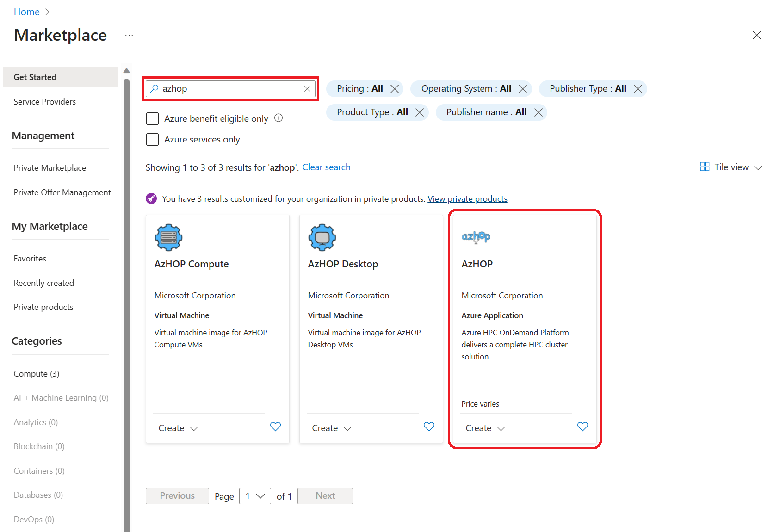The height and width of the screenshot is (532, 780).
Task: Close the Marketplace blade
Action: [x=757, y=35]
